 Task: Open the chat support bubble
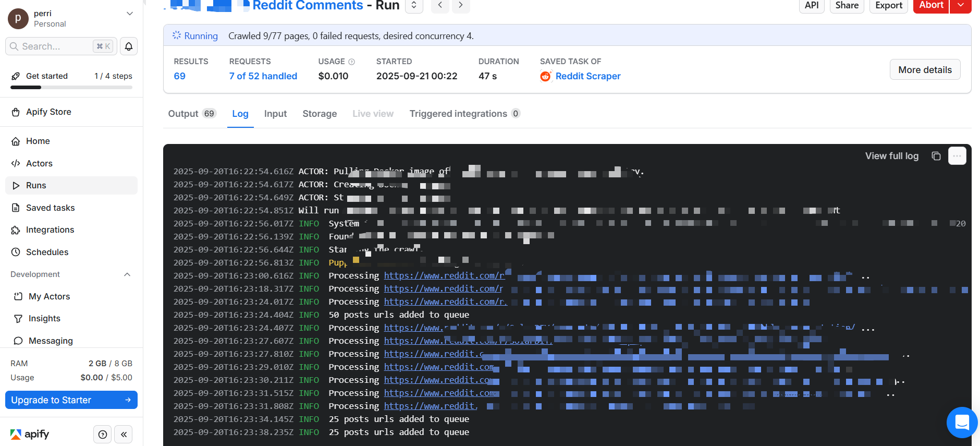coord(962,423)
